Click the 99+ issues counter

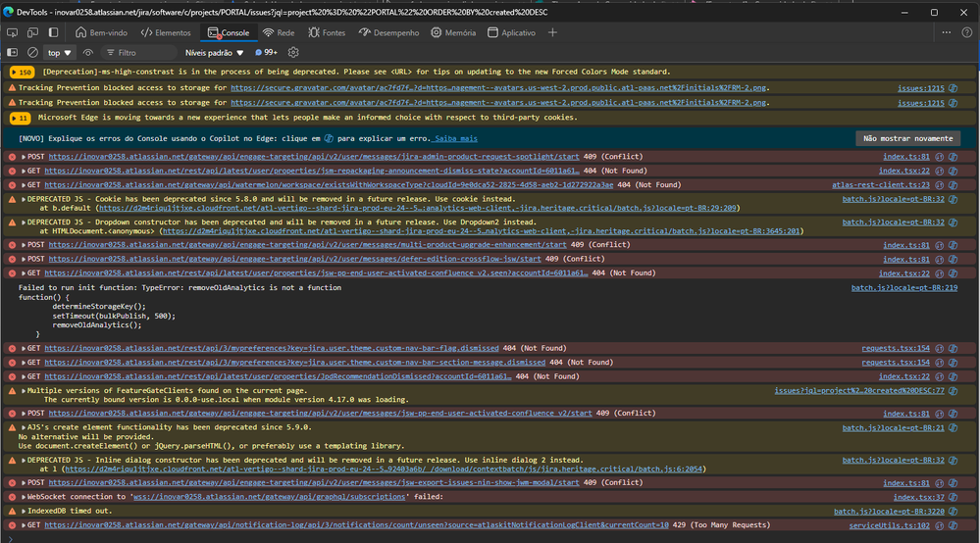[x=266, y=52]
